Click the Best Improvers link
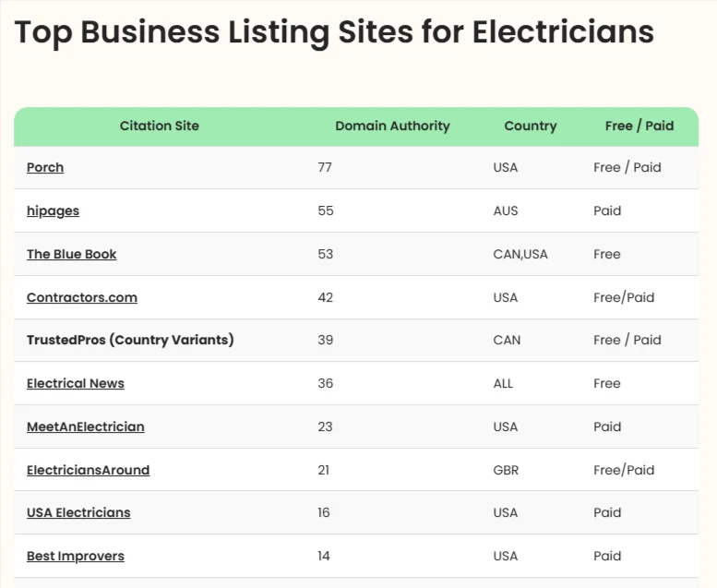 75,556
